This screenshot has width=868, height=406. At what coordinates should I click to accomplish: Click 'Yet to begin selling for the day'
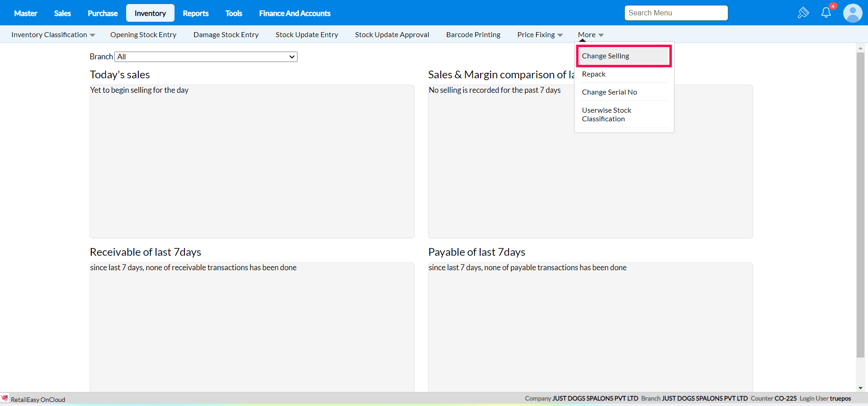coord(139,90)
